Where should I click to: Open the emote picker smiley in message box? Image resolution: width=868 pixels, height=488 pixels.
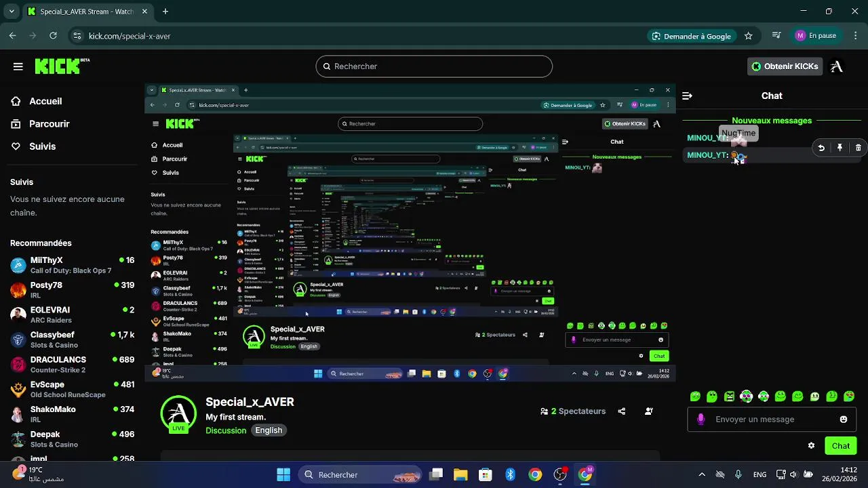tap(844, 420)
